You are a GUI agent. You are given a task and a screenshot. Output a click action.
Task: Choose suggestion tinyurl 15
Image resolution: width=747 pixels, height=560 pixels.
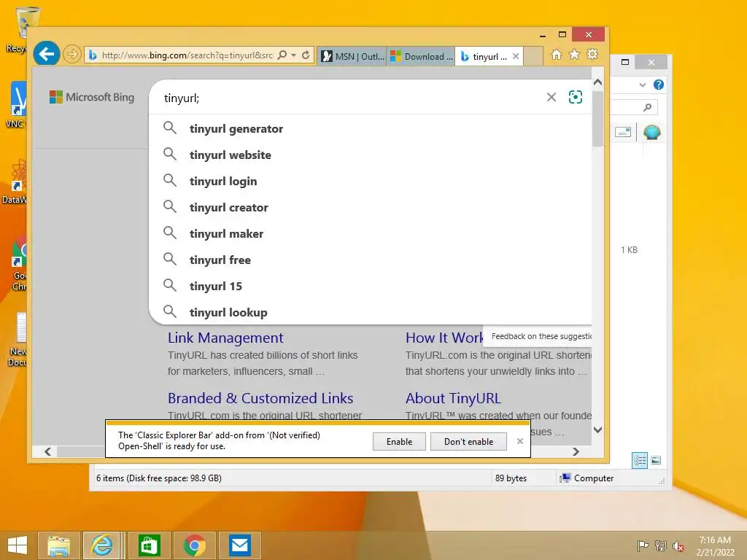pos(370,286)
